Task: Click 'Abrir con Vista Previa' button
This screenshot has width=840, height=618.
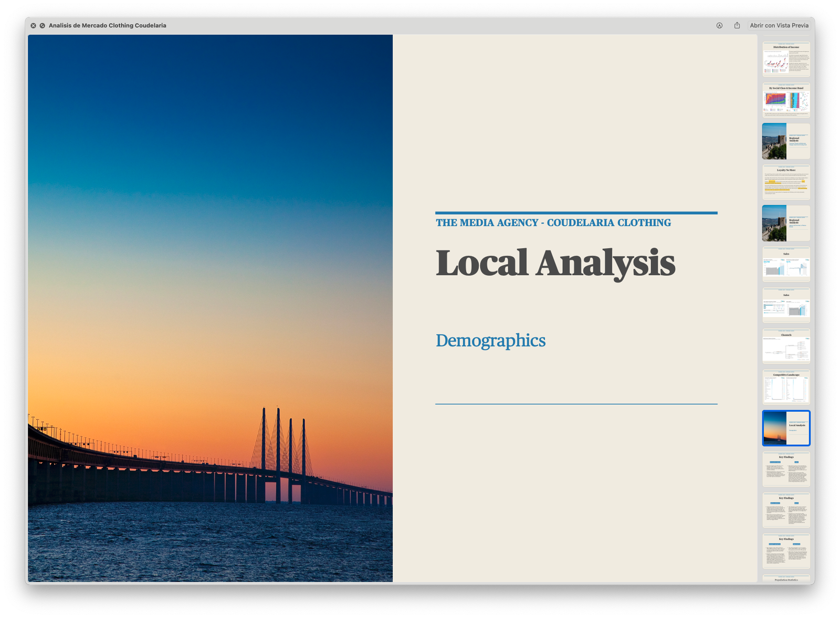Action: click(x=779, y=25)
